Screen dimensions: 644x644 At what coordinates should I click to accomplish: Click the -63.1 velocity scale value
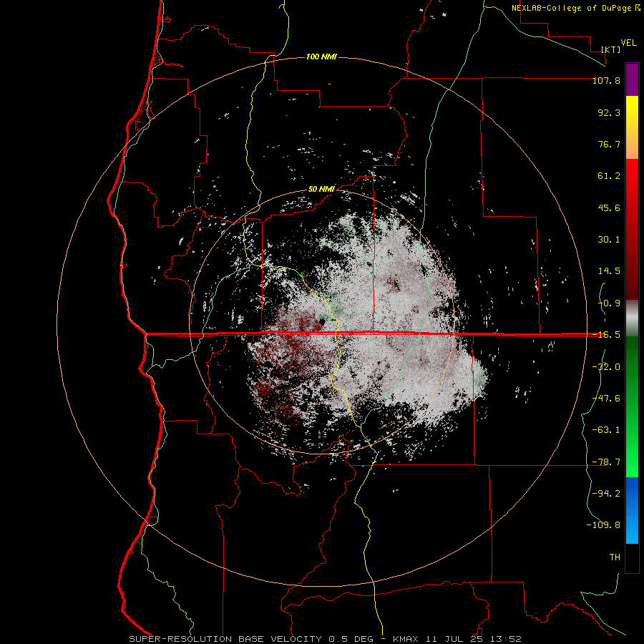pyautogui.click(x=606, y=430)
